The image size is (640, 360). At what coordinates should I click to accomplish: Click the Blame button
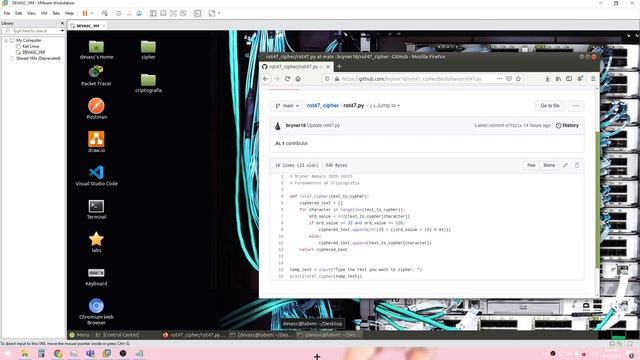click(x=549, y=165)
